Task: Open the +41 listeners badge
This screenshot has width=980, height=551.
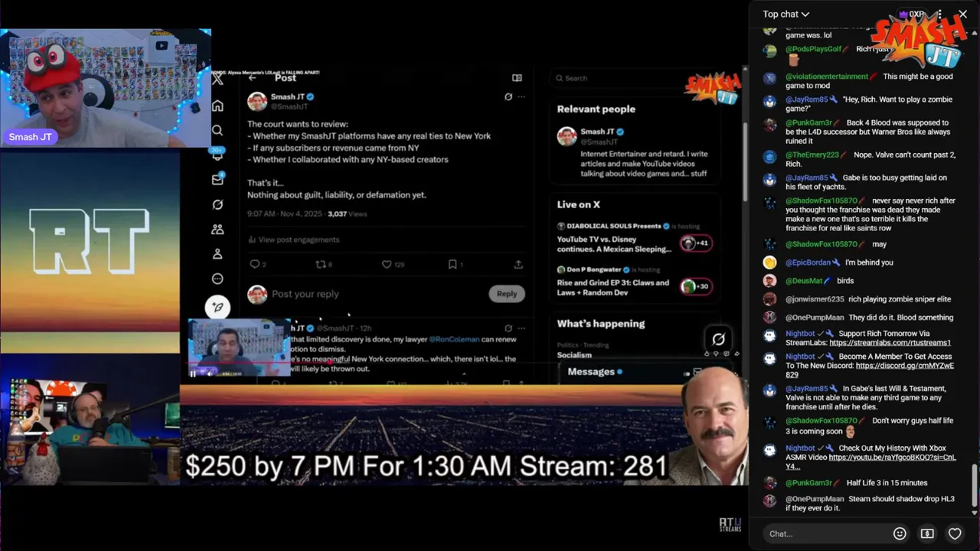Action: click(696, 243)
